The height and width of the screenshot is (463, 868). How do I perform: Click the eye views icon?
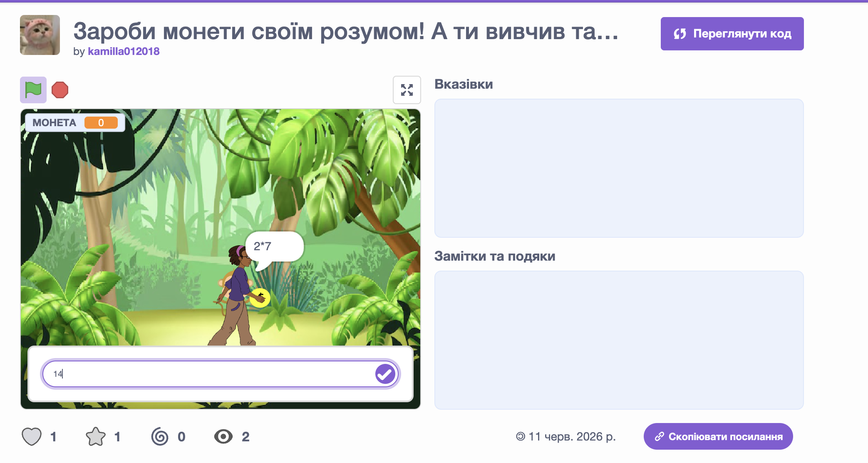coord(223,436)
